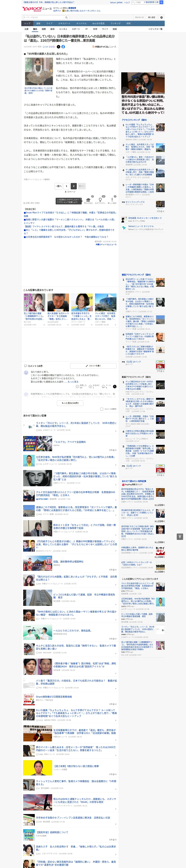Close the ad above the access ranking
The height and width of the screenshot is (868, 186).
point(163,73)
